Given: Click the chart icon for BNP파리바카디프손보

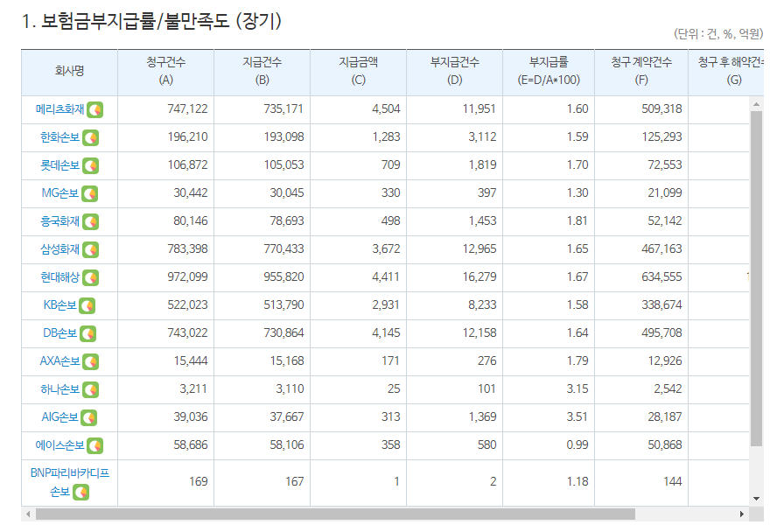Looking at the screenshot, I should point(80,491).
